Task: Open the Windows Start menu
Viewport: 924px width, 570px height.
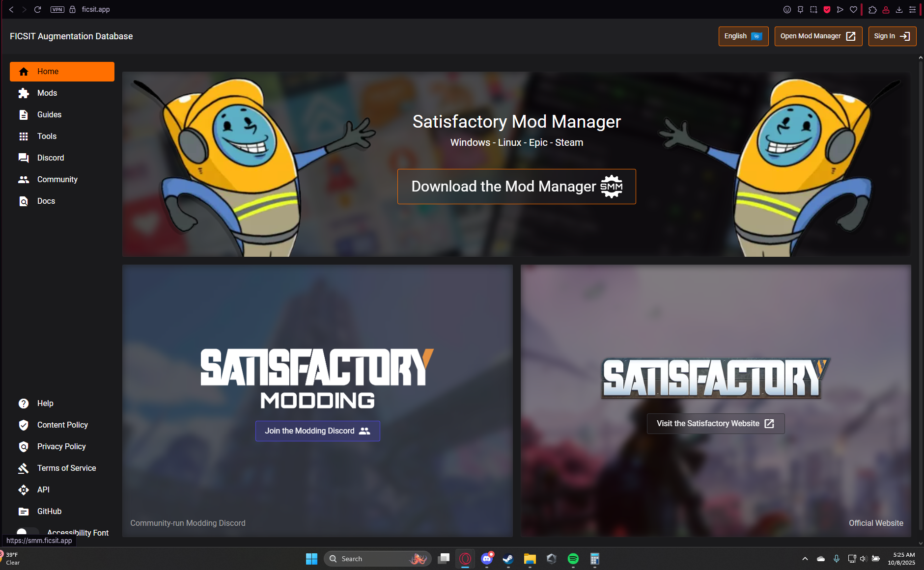Action: click(311, 559)
